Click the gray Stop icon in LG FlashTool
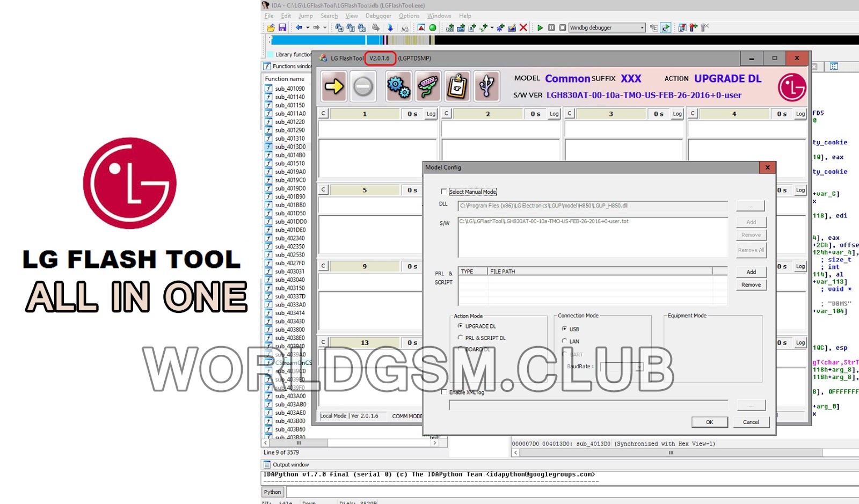The image size is (859, 504). coord(363,86)
